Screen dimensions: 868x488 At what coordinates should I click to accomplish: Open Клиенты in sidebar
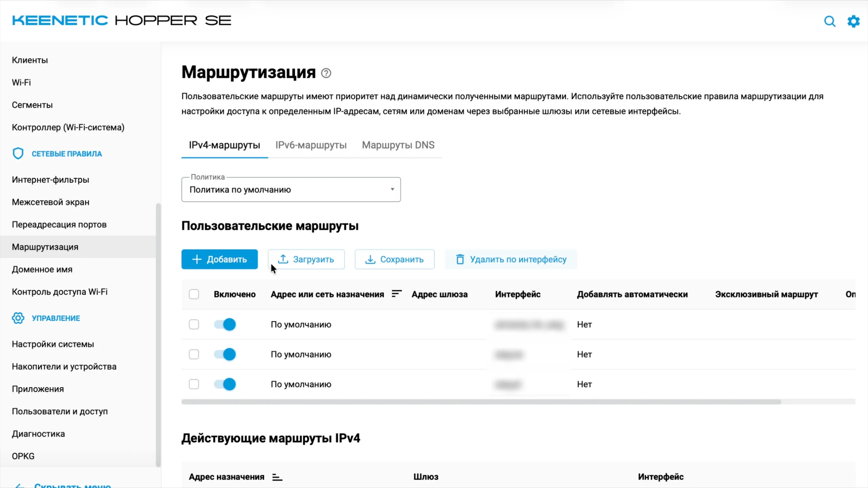[x=78, y=60]
